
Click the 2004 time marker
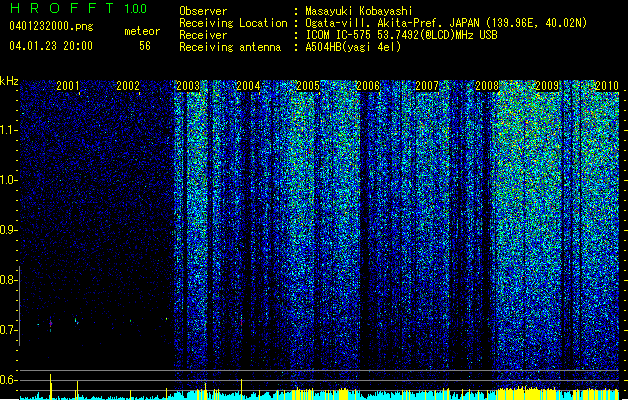tap(248, 86)
